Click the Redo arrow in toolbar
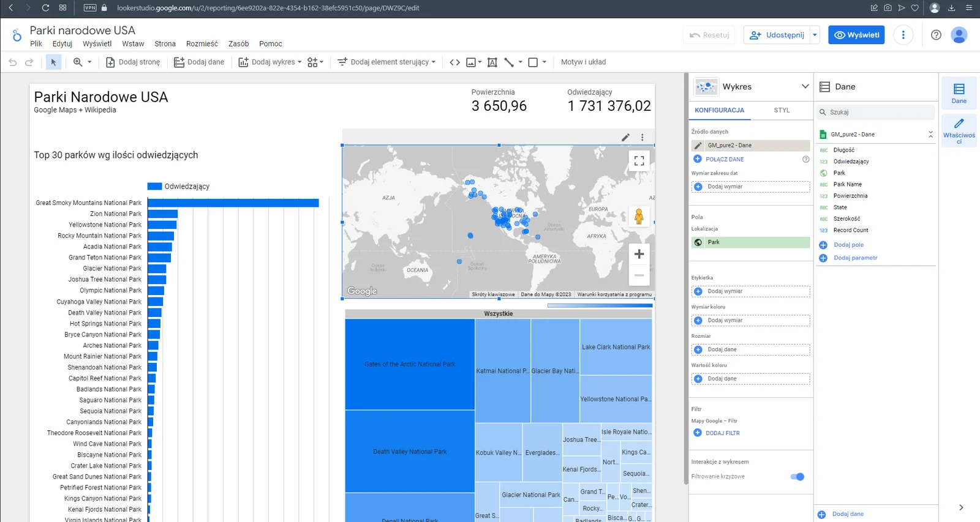Viewport: 980px width, 522px height. [x=29, y=62]
